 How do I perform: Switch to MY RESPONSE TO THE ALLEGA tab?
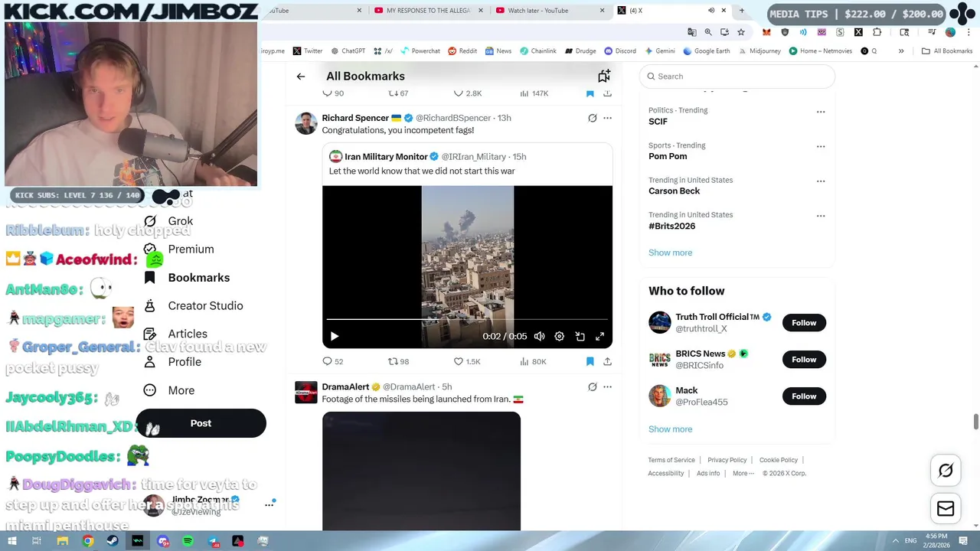[x=428, y=11]
